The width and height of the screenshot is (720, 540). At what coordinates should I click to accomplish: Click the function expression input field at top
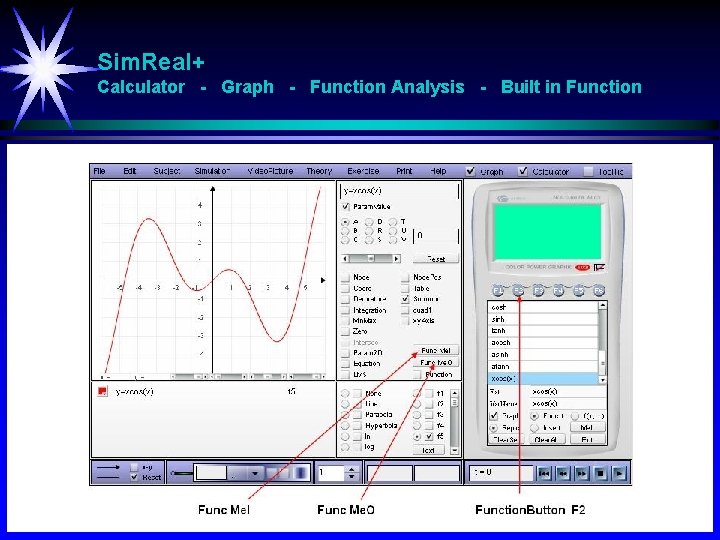tap(399, 191)
